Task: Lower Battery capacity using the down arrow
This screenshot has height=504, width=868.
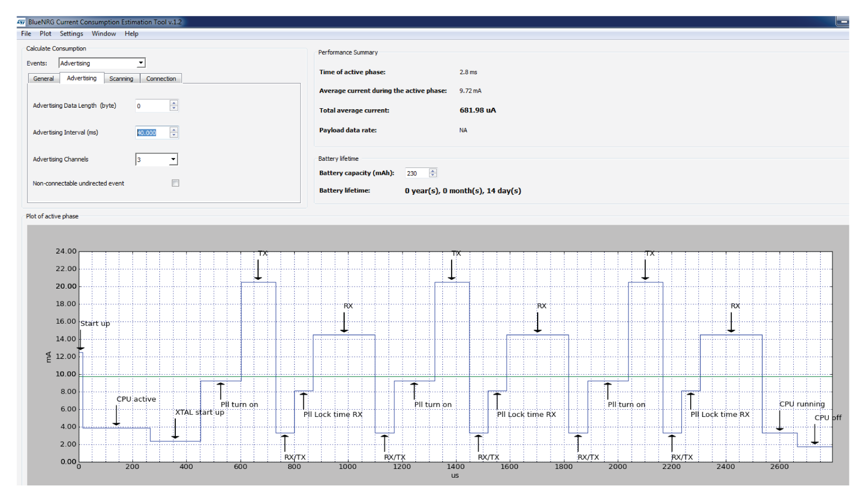Action: click(x=433, y=175)
